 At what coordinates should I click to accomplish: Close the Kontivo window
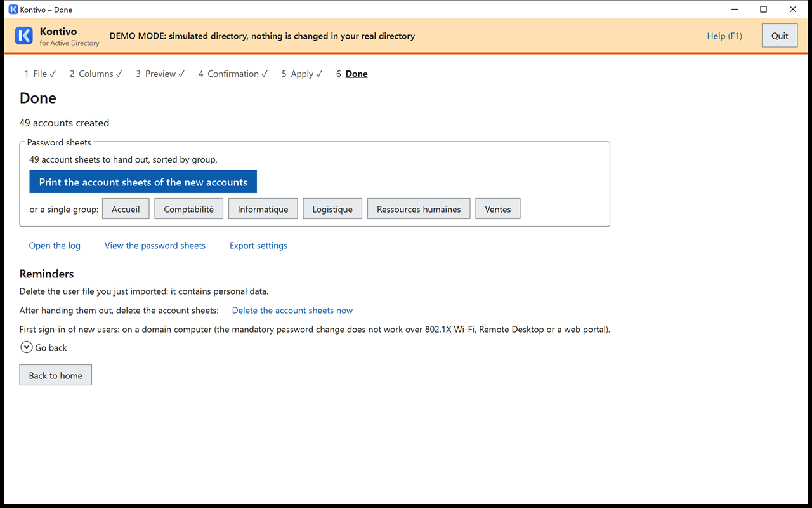793,10
